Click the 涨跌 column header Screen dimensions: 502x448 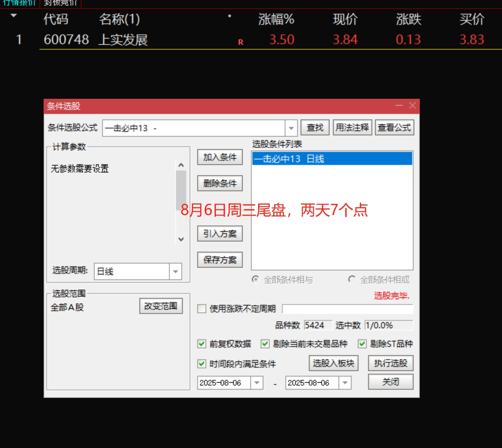click(x=408, y=19)
